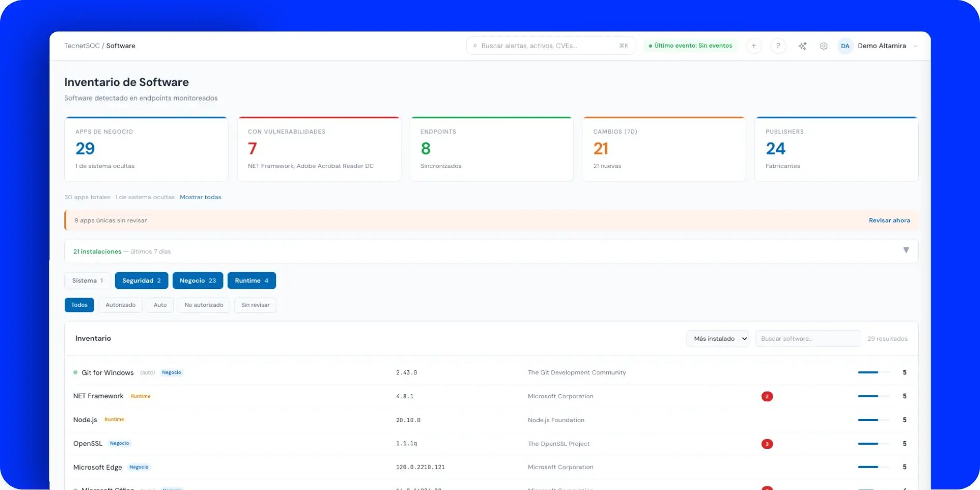Click the Revisar ahora link

(x=889, y=220)
